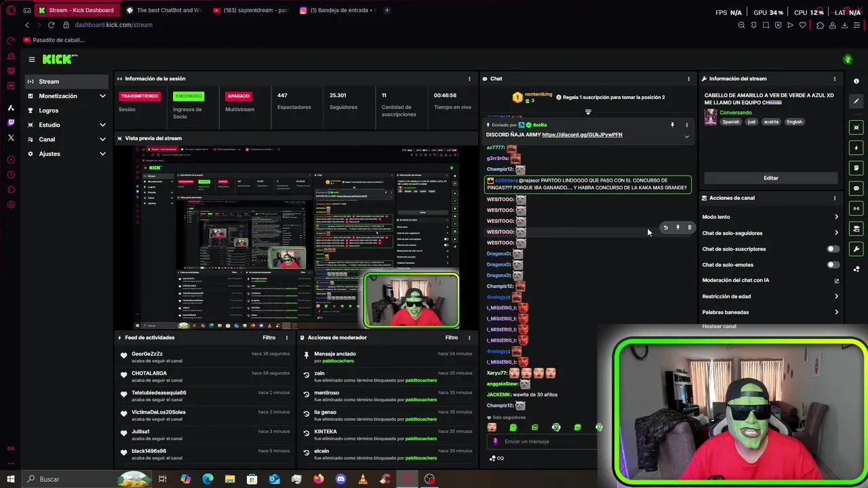Screen dimensions: 868x488
Task: Click the Windows Start button
Action: (11, 479)
